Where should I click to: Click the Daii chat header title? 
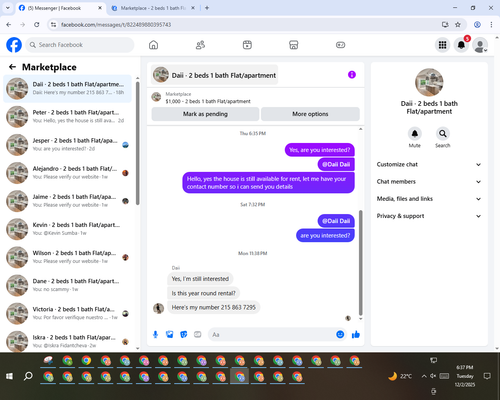point(215,75)
